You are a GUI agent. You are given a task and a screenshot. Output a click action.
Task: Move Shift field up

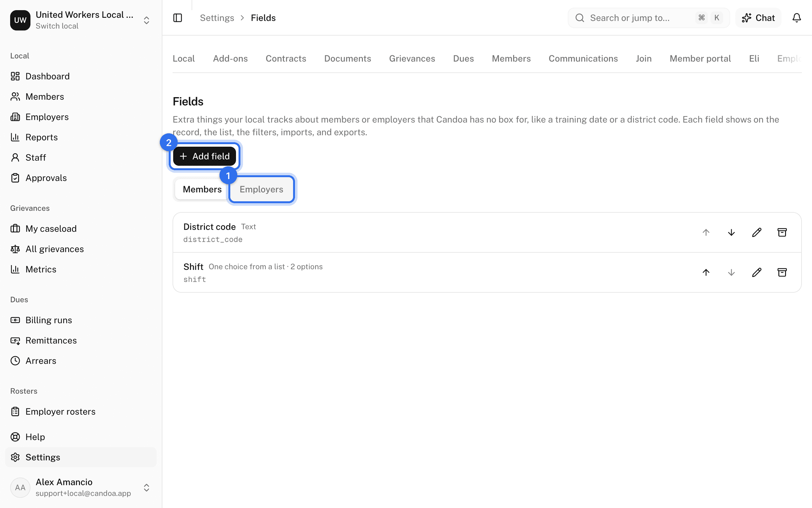tap(706, 272)
